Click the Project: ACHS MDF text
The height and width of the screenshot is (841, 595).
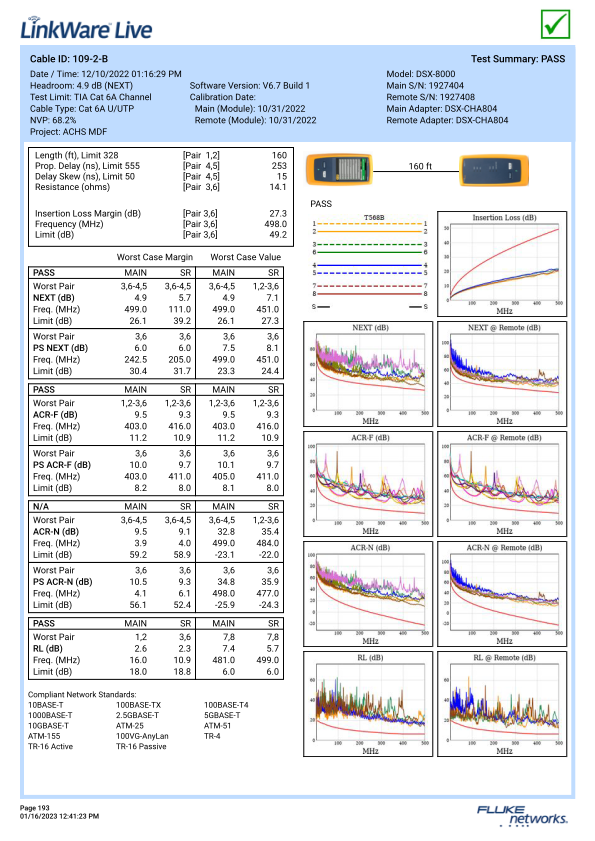click(68, 132)
